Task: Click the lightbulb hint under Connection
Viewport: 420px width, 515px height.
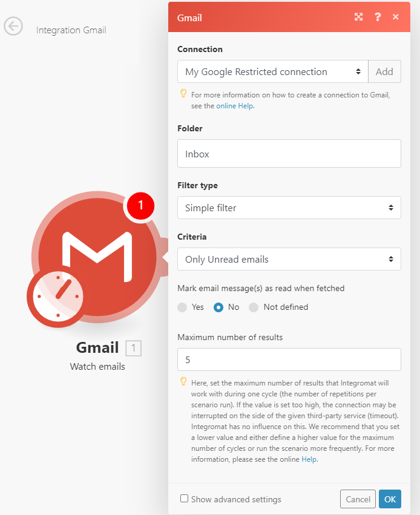Action: (183, 94)
